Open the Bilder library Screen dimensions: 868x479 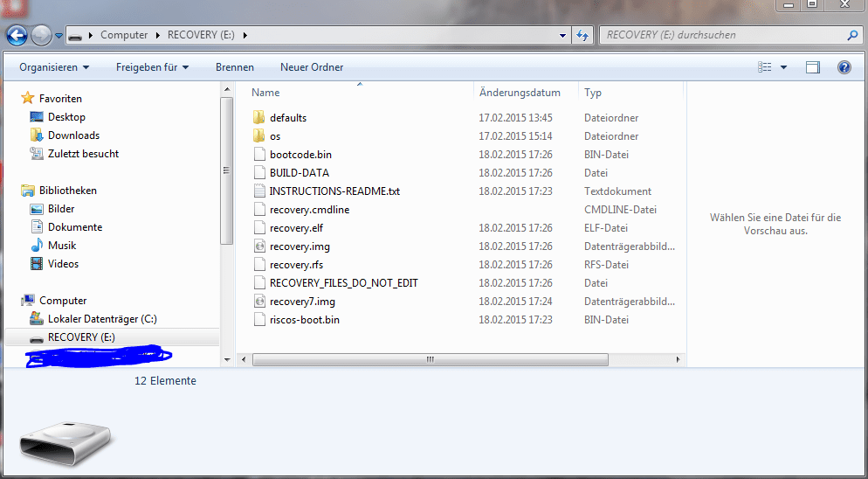[x=61, y=208]
